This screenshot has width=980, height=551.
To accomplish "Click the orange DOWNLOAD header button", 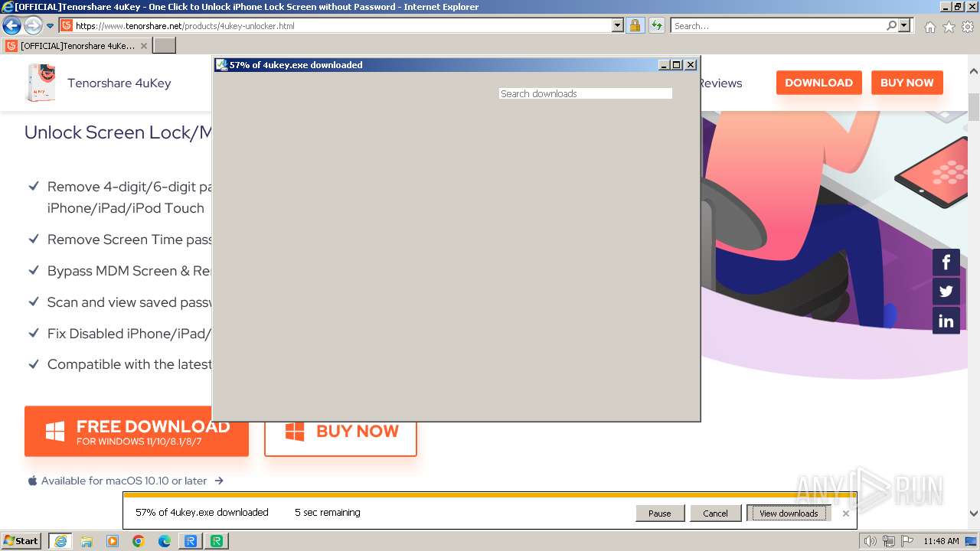I will [818, 83].
